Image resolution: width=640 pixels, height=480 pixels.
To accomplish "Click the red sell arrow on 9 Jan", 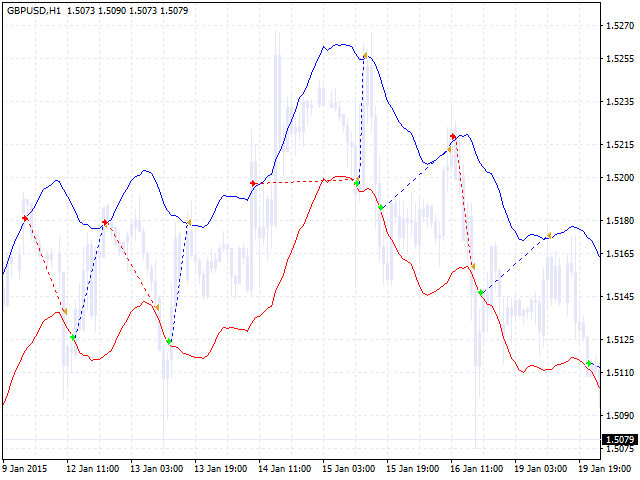I will 25,218.
